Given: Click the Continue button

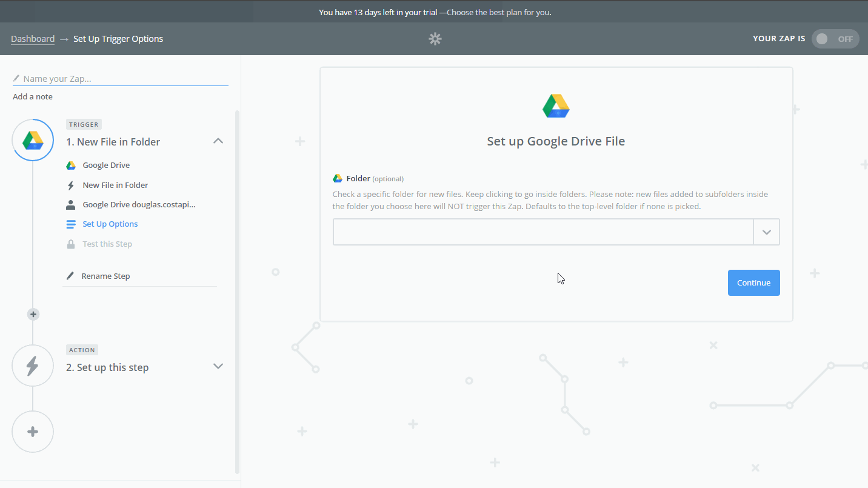Looking at the screenshot, I should pyautogui.click(x=753, y=282).
